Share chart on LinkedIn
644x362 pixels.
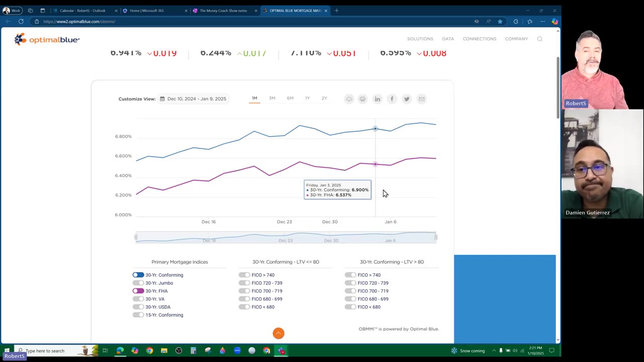(377, 99)
